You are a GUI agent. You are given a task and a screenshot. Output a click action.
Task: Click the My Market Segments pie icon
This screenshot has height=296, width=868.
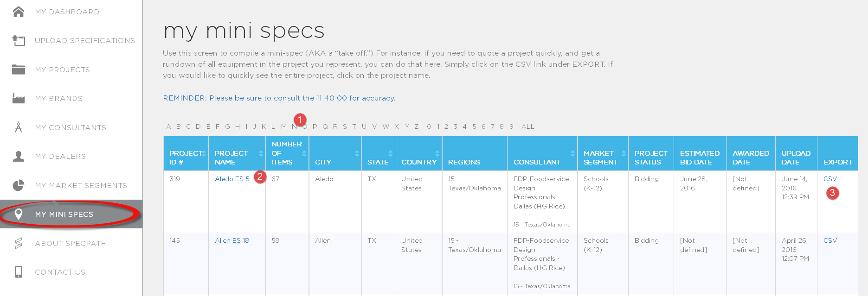tap(19, 185)
